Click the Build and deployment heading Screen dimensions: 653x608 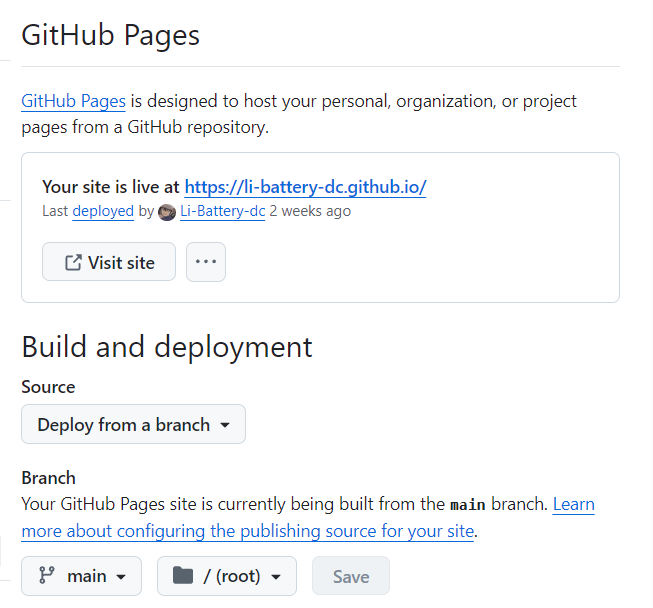pos(167,347)
